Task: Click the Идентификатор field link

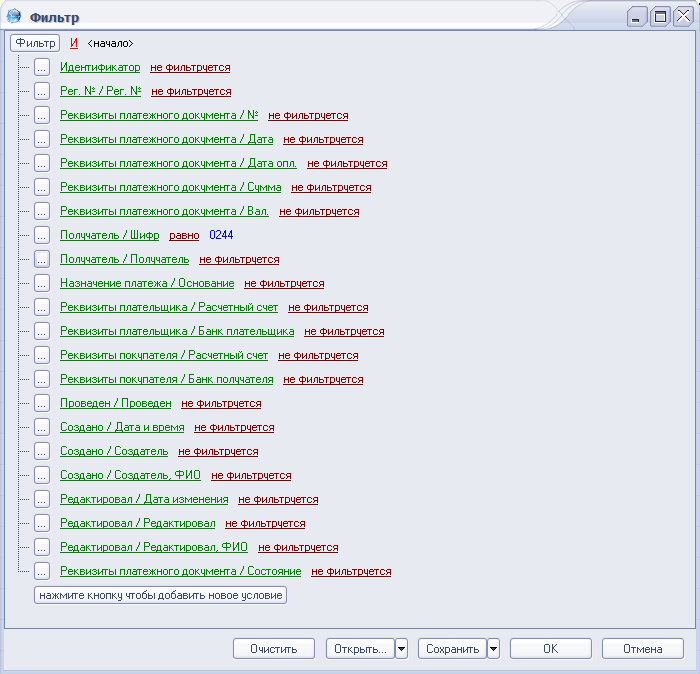Action: 100,67
